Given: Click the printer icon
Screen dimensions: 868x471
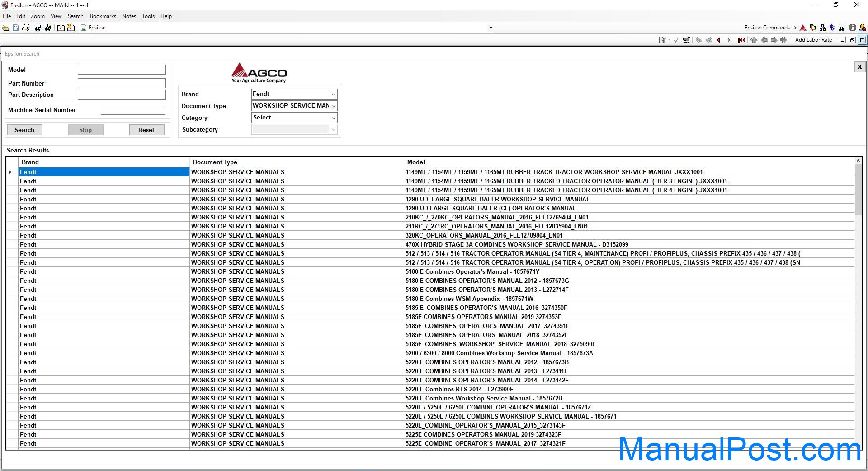Looking at the screenshot, I should (x=26, y=28).
